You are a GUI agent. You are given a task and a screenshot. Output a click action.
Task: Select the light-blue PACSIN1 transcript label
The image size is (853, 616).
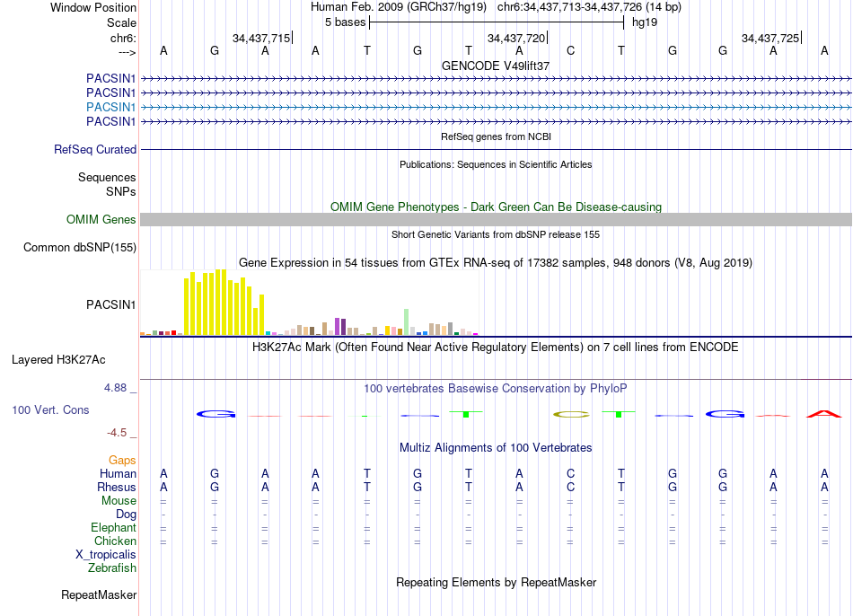(x=110, y=107)
